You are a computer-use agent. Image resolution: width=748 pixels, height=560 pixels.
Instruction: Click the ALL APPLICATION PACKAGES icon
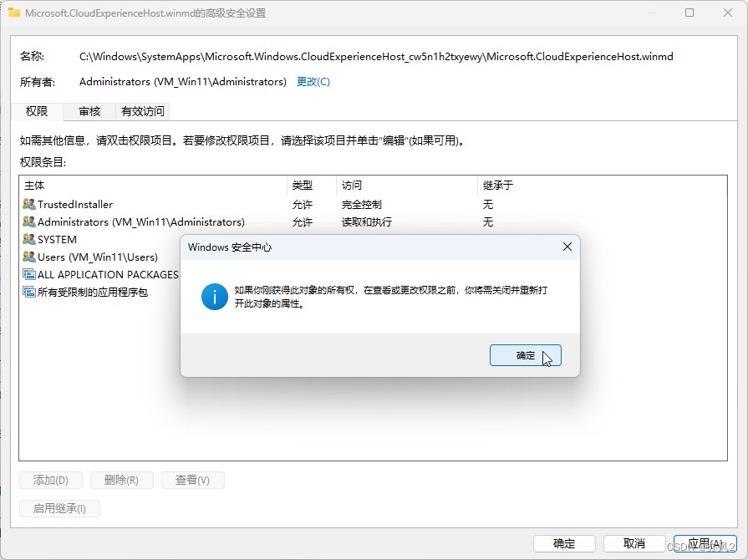point(29,274)
